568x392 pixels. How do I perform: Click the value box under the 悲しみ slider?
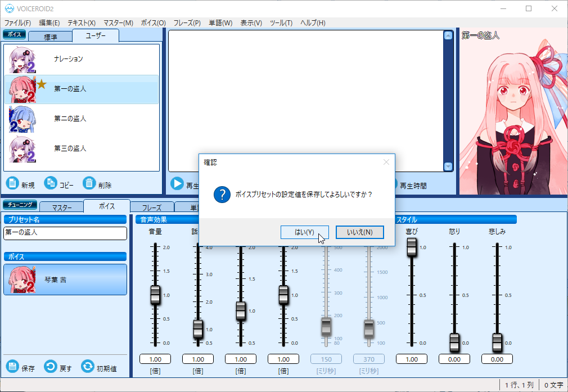pos(497,359)
